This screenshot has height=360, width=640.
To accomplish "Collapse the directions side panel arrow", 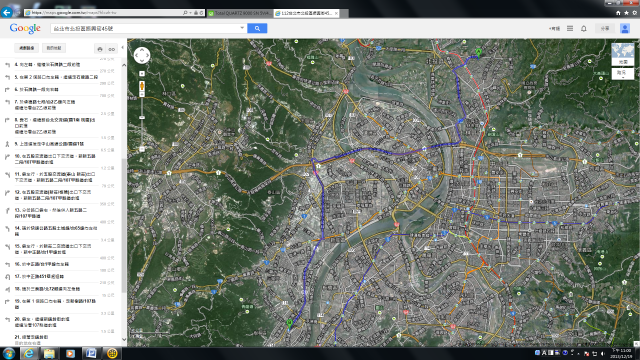I will point(123,48).
